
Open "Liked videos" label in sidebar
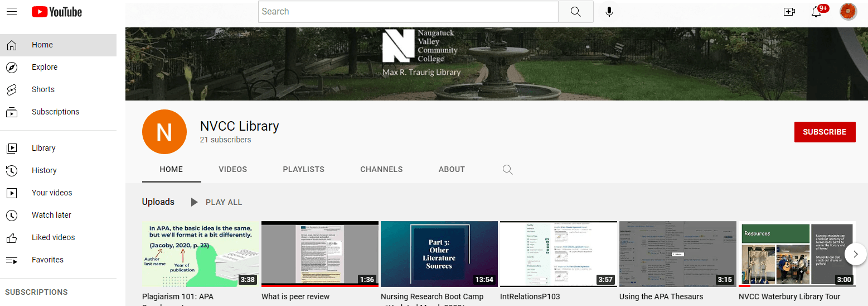[53, 237]
